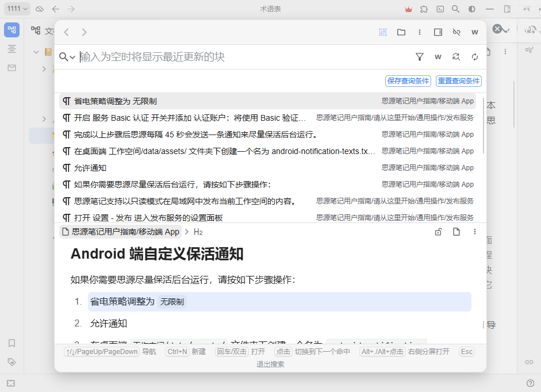Click the W icon in dialog header

pos(475,32)
